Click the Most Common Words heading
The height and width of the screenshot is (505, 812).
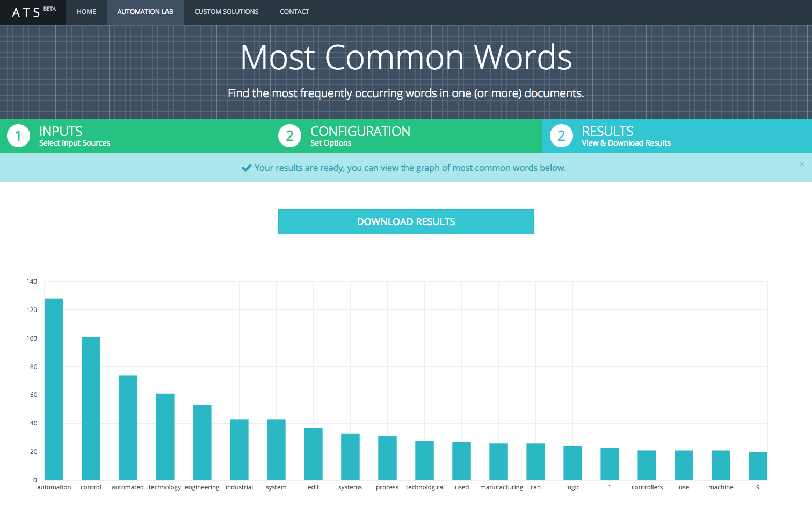coord(406,57)
